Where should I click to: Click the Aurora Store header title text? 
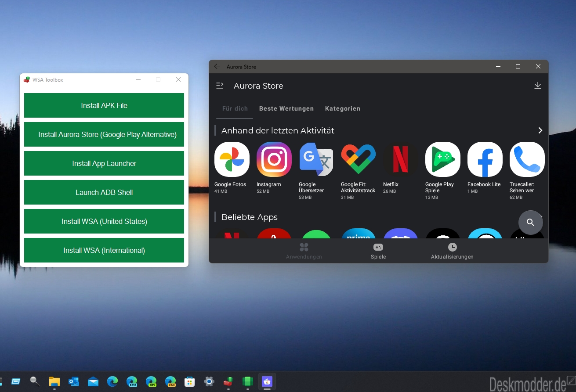258,86
